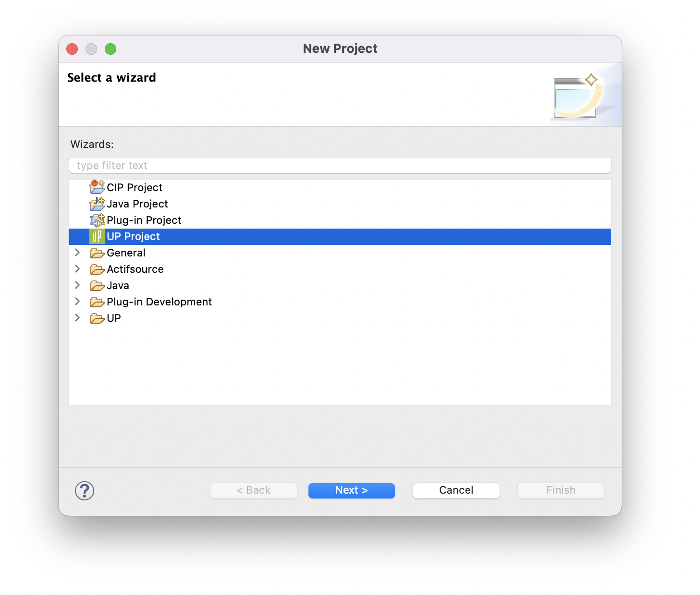
Task: Select the CIP Project entry
Action: [x=135, y=187]
